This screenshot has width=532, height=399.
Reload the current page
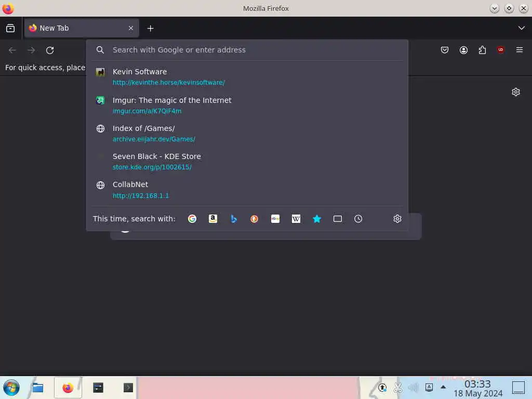pyautogui.click(x=50, y=50)
